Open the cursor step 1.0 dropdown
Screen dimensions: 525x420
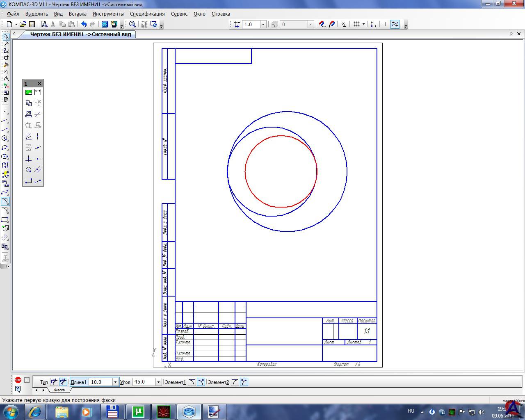263,25
